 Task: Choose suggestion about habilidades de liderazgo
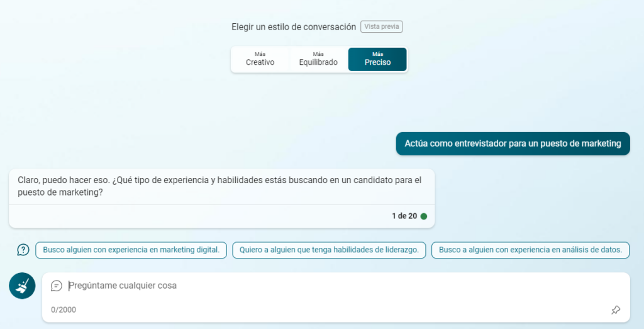pos(329,250)
